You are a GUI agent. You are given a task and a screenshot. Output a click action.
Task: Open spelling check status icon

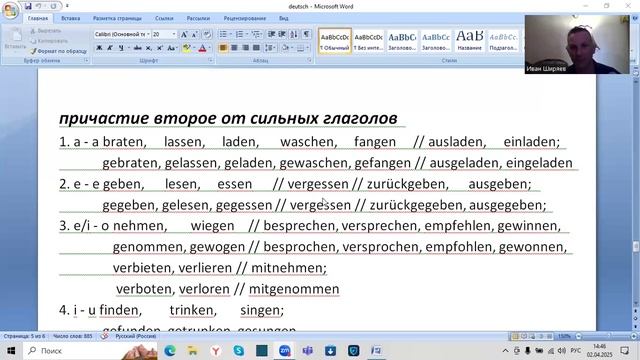(104, 336)
